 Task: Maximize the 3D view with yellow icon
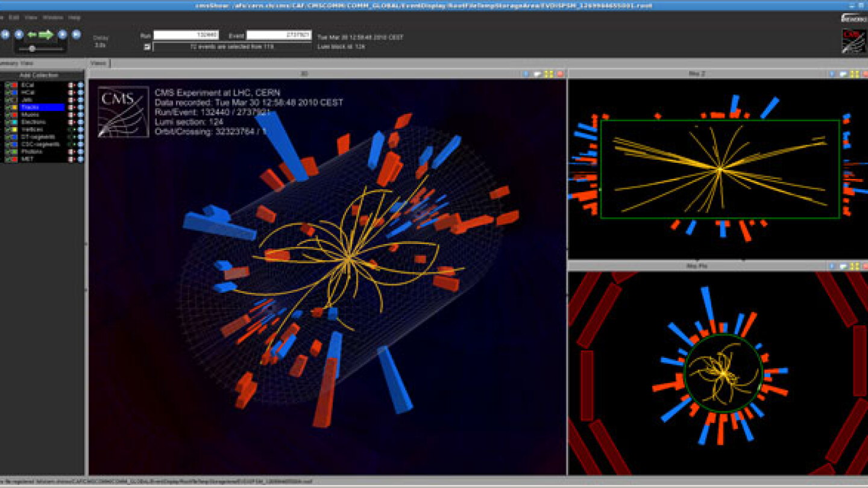point(549,74)
